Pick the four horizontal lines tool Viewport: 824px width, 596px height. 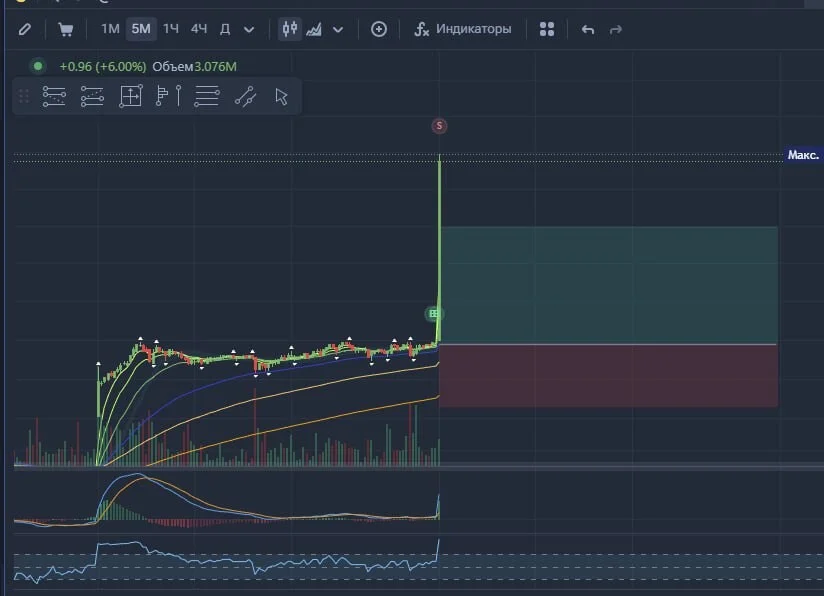(x=207, y=96)
